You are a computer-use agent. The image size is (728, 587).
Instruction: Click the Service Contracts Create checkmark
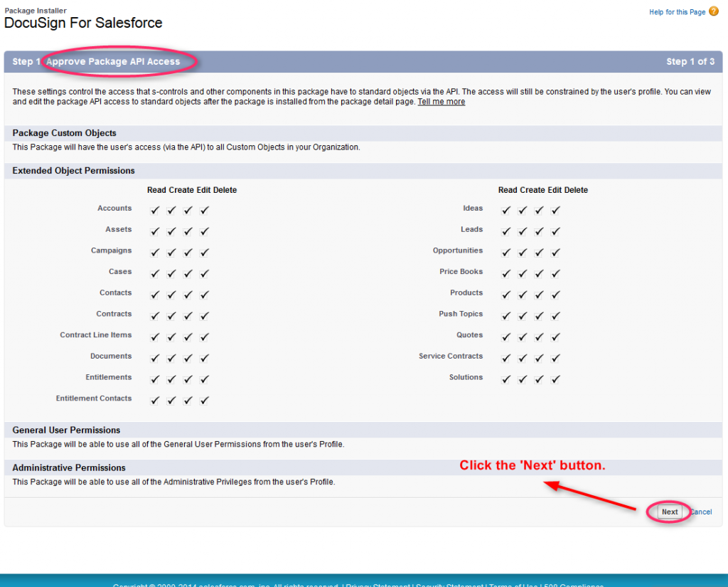tap(523, 359)
